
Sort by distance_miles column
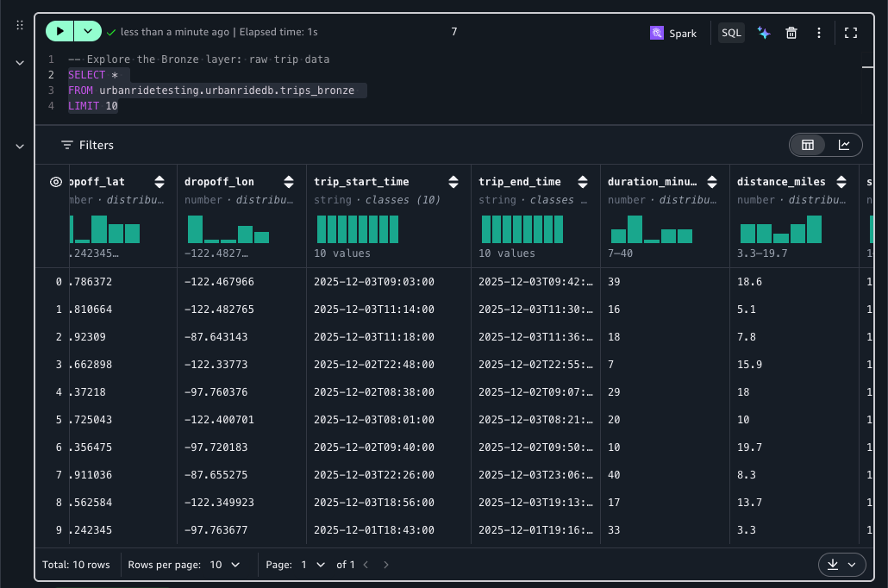click(x=841, y=182)
